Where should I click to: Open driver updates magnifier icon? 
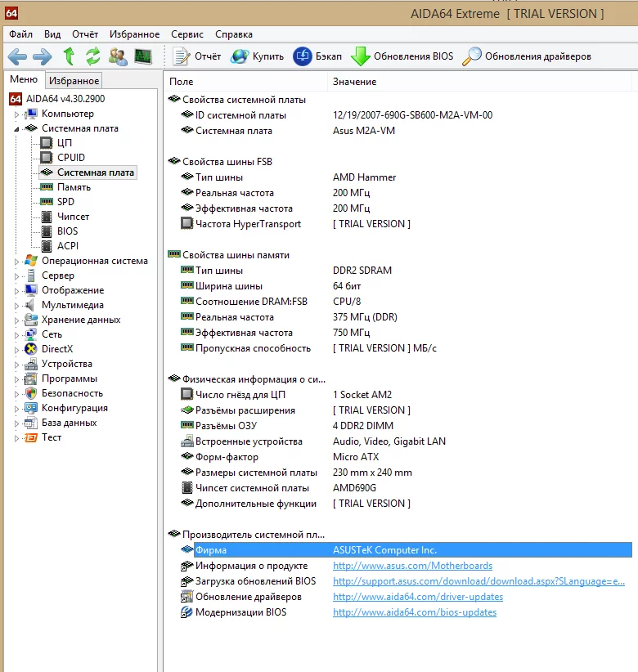click(472, 56)
